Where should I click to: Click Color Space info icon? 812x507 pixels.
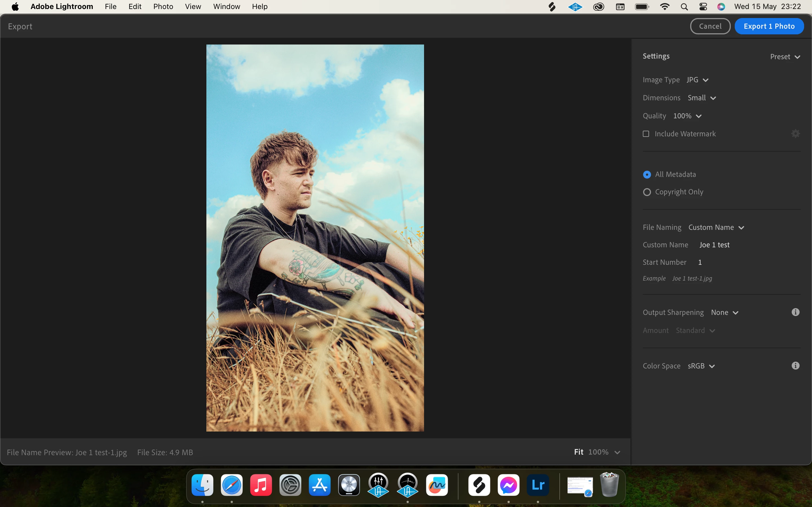click(x=795, y=366)
